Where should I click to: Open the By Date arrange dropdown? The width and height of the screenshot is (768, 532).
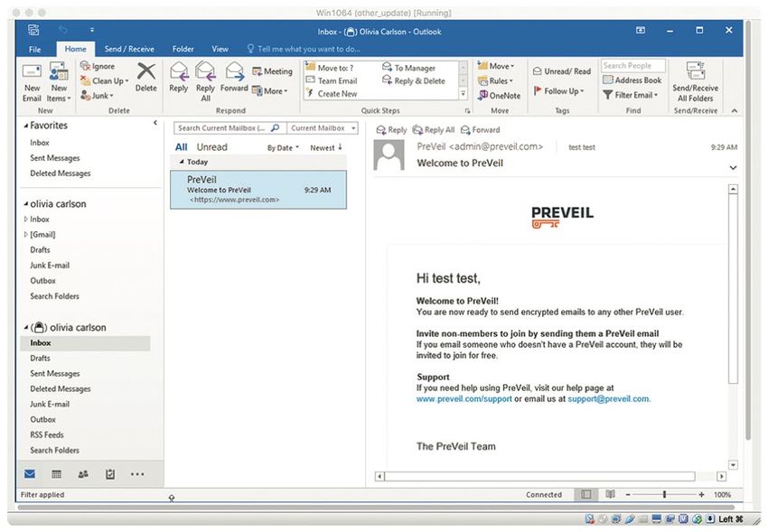[x=283, y=147]
